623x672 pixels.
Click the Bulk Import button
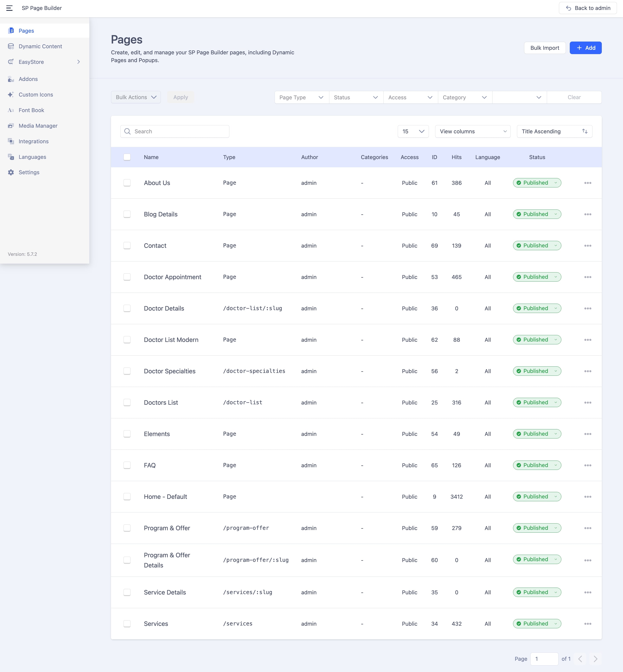point(544,48)
